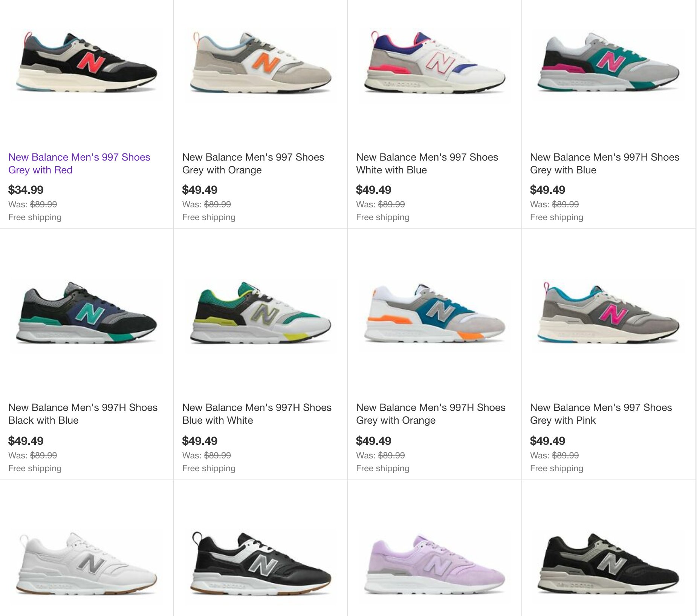The image size is (697, 616).
Task: Click the all-white leather shoe image
Action: coord(87,565)
